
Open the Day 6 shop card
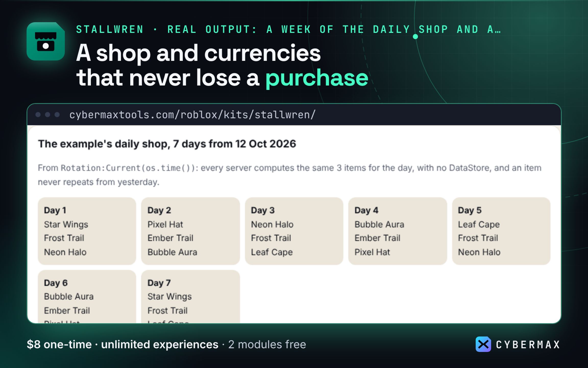point(87,297)
